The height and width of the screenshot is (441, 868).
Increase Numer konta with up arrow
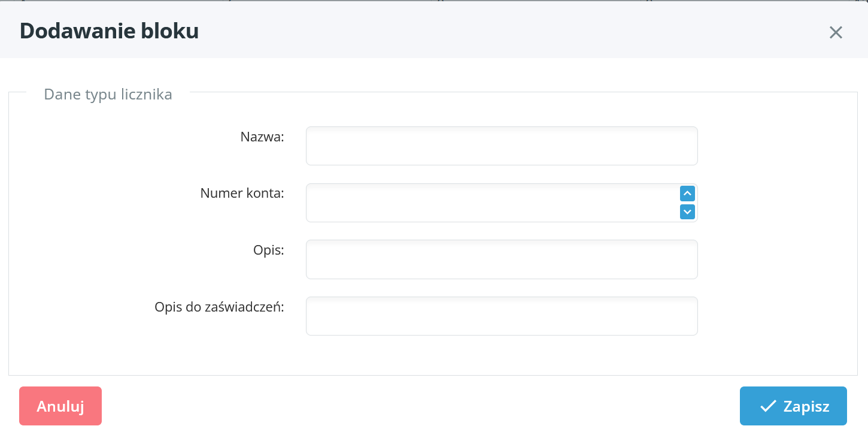687,194
